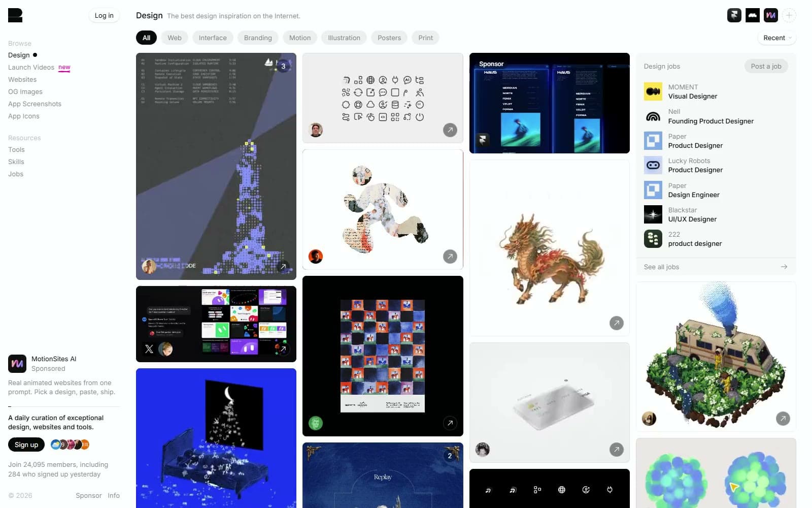This screenshot has width=812, height=508.
Task: Show the Posters category
Action: [x=389, y=38]
